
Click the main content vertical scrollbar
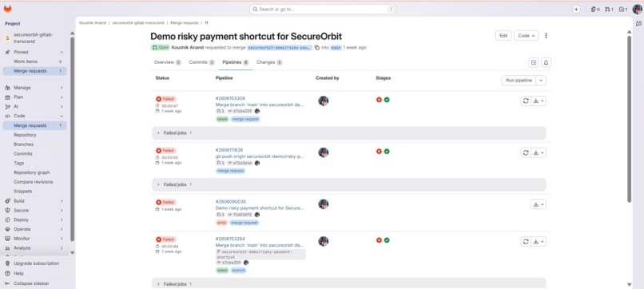[629, 119]
